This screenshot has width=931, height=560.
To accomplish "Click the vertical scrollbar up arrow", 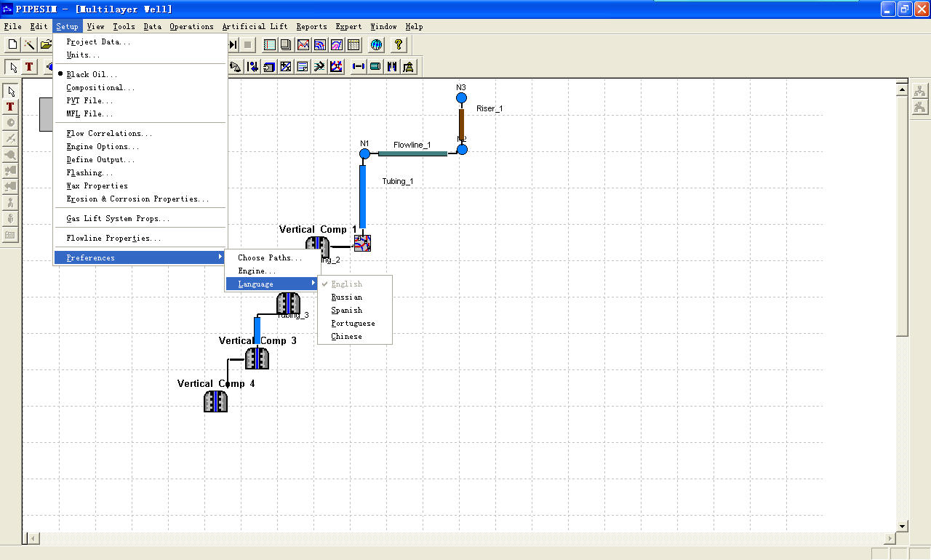I will pos(902,90).
